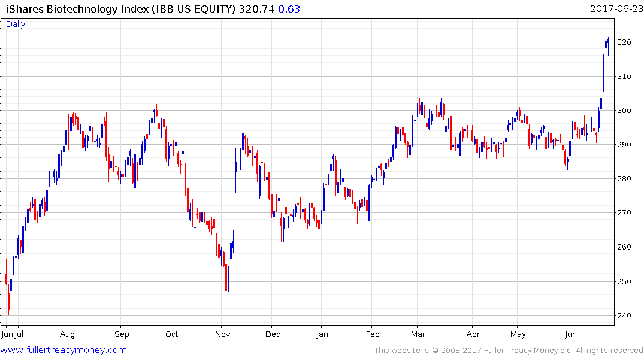This screenshot has width=644, height=359.
Task: Click the Aug label on time axis
Action: click(67, 334)
